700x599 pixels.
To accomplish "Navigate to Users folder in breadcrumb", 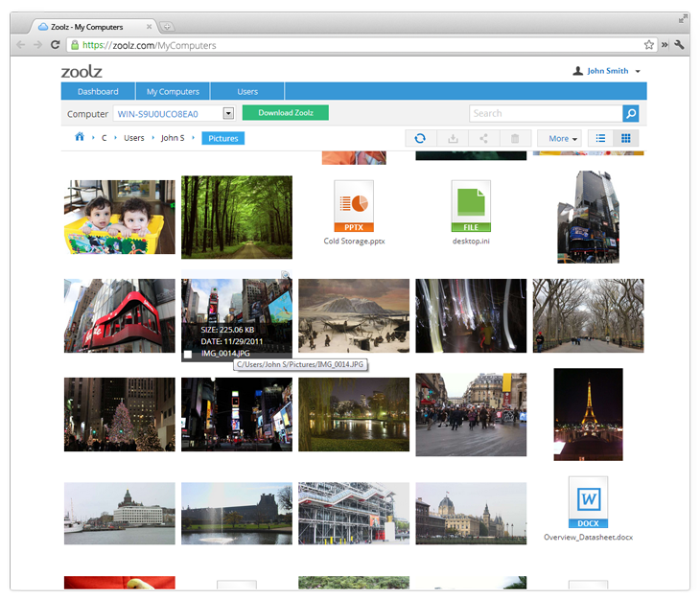I will tap(133, 138).
